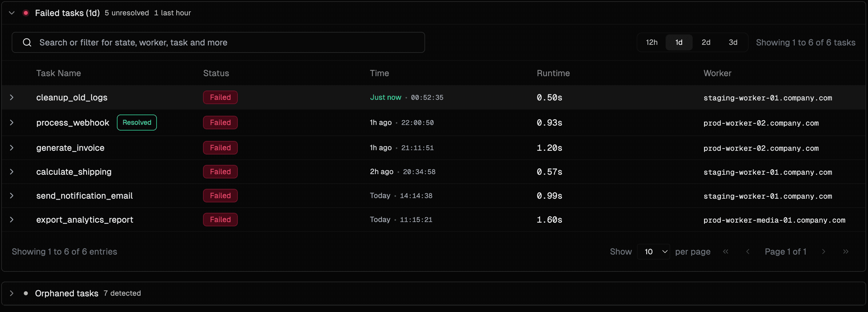Click the red Failed tasks status dot

[x=26, y=13]
